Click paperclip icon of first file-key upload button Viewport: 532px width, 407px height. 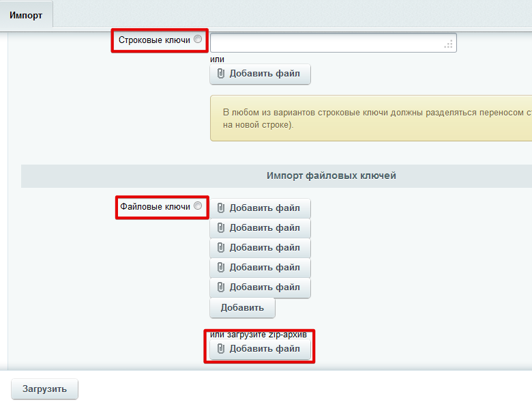(220, 208)
